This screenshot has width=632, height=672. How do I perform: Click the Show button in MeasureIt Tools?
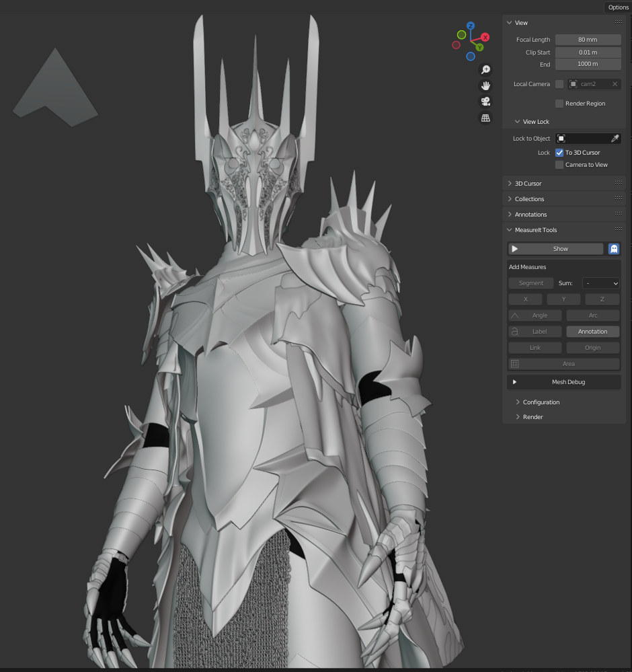tap(556, 249)
